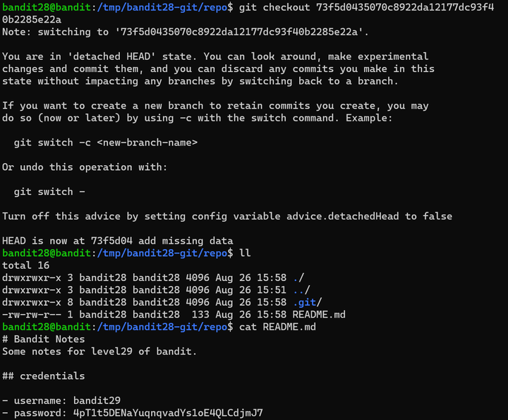Click advice.detachedHead config variable text
508x420 pixels.
coord(342,216)
